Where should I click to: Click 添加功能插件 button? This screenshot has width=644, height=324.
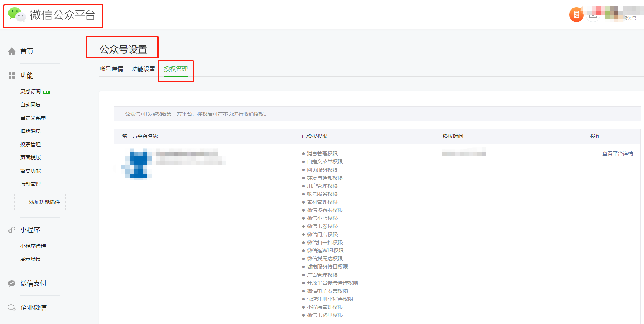coord(40,202)
